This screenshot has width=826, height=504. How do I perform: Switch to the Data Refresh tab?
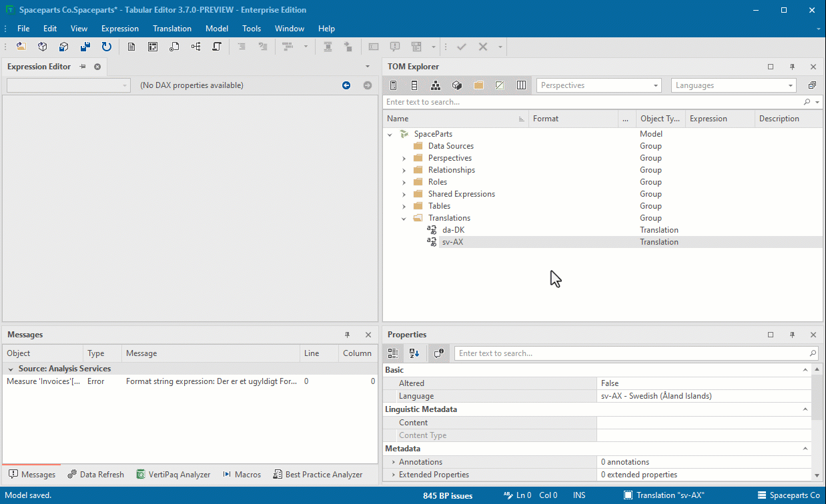[x=95, y=474]
